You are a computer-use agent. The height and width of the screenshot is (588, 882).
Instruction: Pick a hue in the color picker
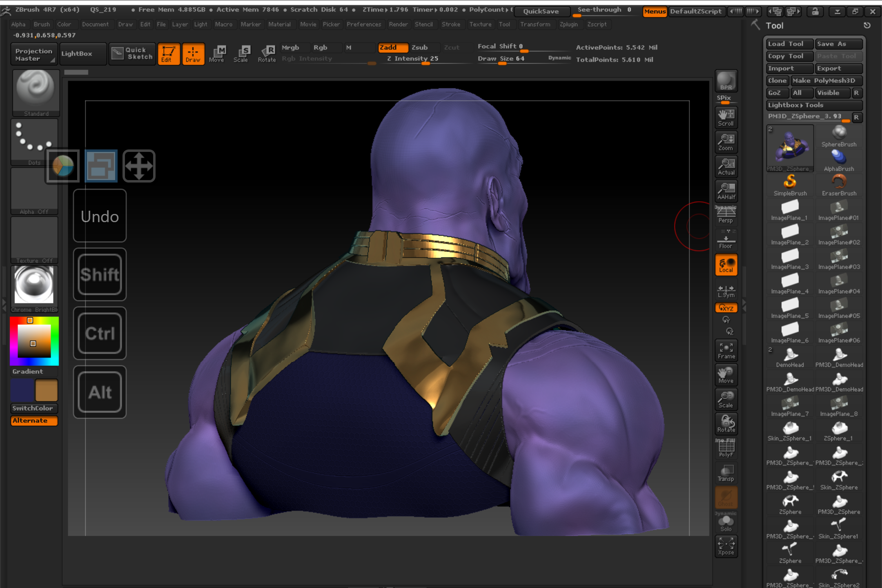[34, 341]
